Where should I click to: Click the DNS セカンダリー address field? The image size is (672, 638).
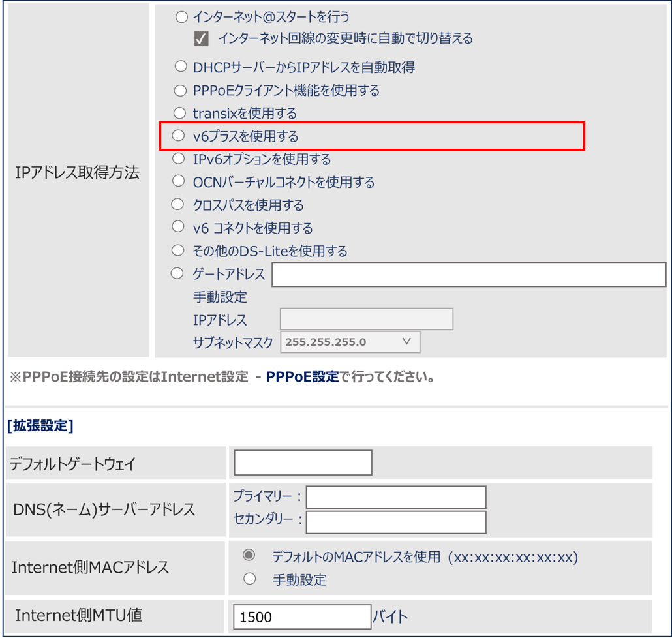tap(396, 522)
